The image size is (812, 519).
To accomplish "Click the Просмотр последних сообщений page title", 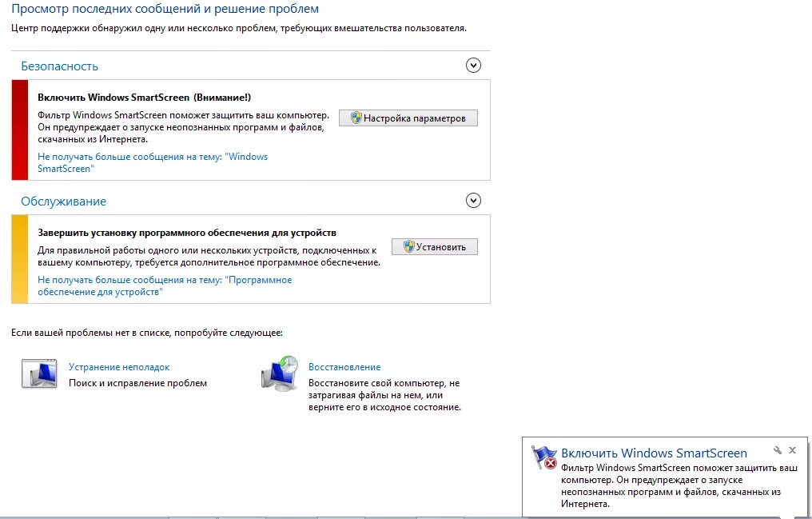I will coord(165,9).
